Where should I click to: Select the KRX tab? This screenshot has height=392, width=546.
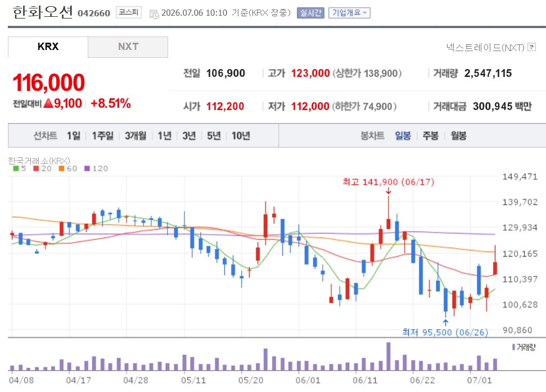48,47
